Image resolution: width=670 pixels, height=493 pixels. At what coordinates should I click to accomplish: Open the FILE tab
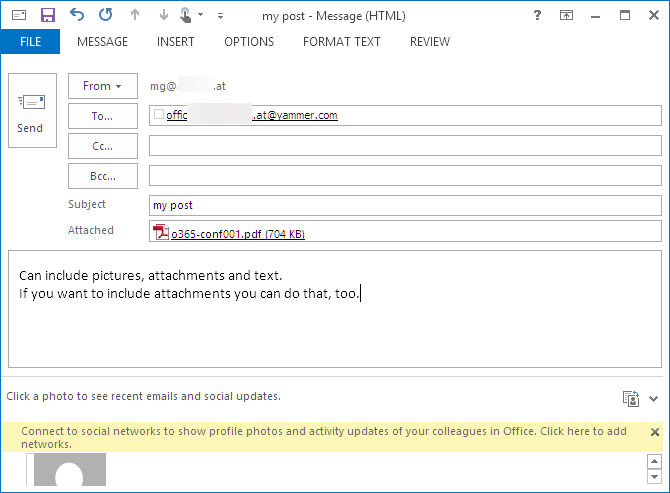click(x=30, y=42)
